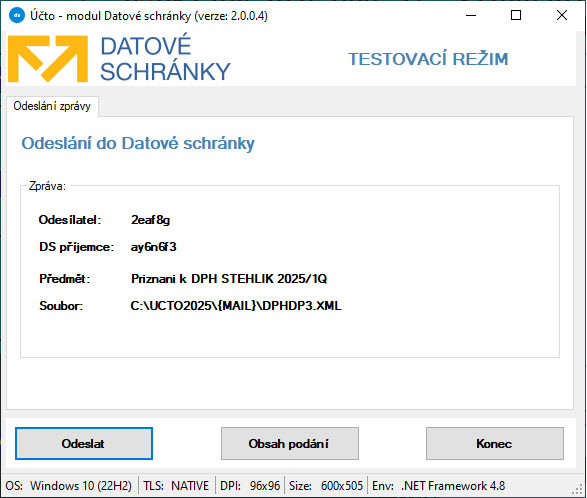Screen dimensions: 587x498
Task: Click the file path DPHDP3.XML
Action: click(236, 306)
